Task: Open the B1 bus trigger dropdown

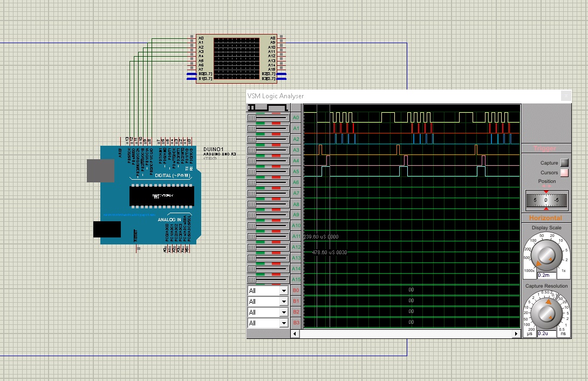Action: [268, 301]
